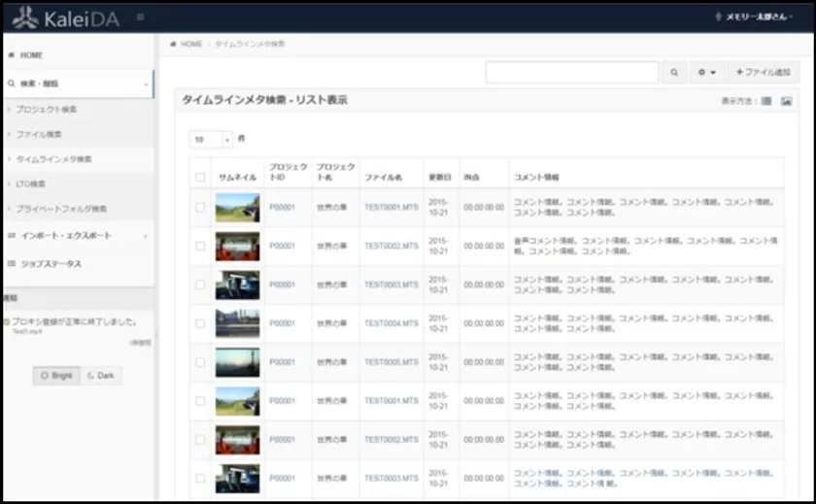This screenshot has height=504, width=816.
Task: Open ジョブステータス in the sidebar
Action: point(51,264)
